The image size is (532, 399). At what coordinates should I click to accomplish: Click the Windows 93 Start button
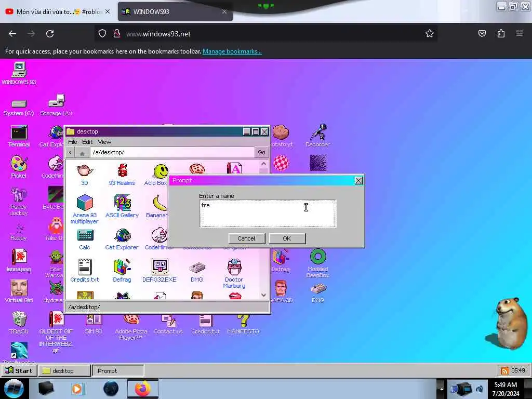click(x=19, y=370)
